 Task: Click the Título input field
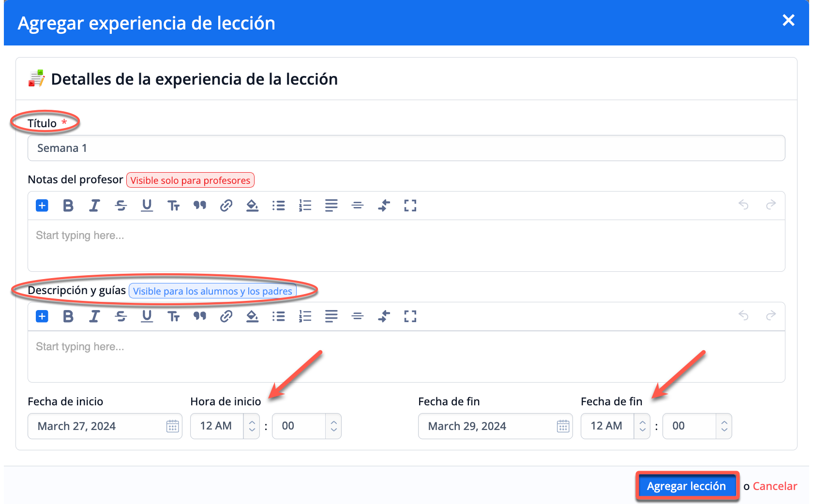click(x=406, y=148)
